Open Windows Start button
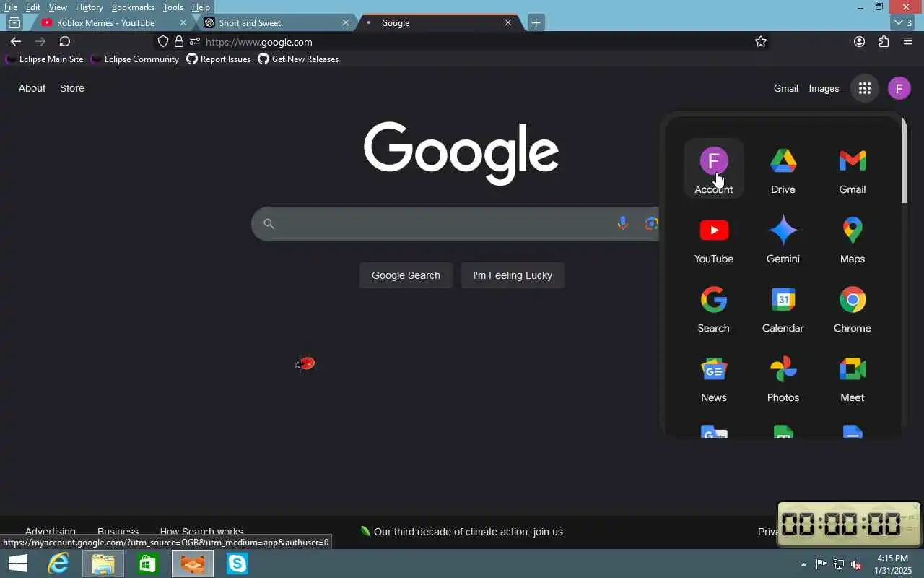This screenshot has width=924, height=578. (18, 564)
